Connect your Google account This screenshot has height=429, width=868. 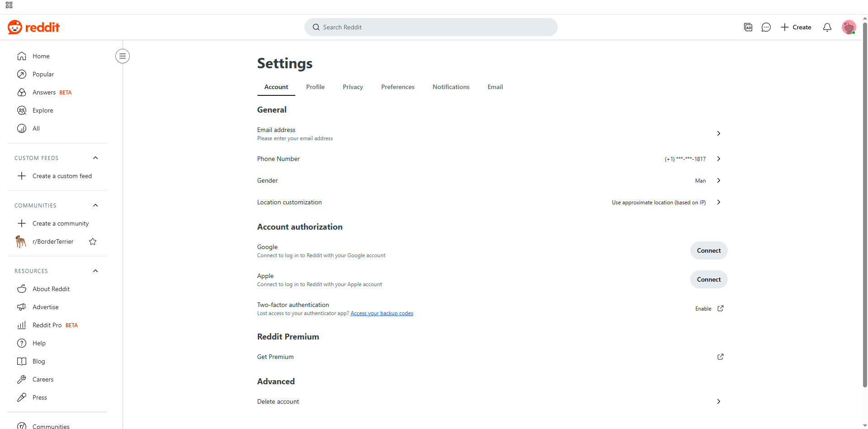(x=709, y=250)
